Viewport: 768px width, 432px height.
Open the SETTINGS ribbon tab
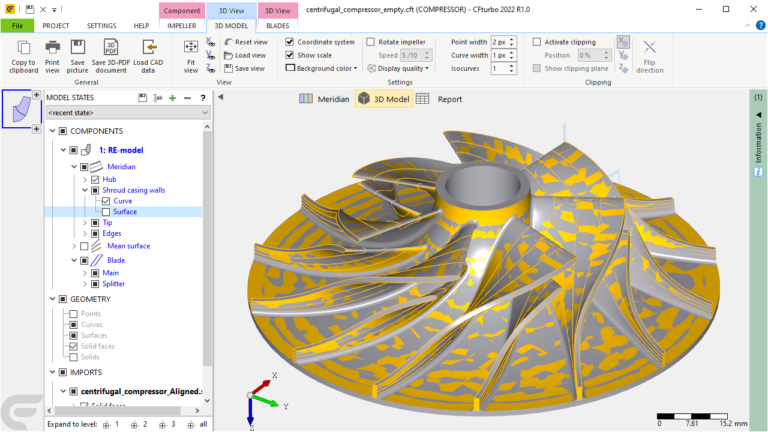[x=101, y=25]
